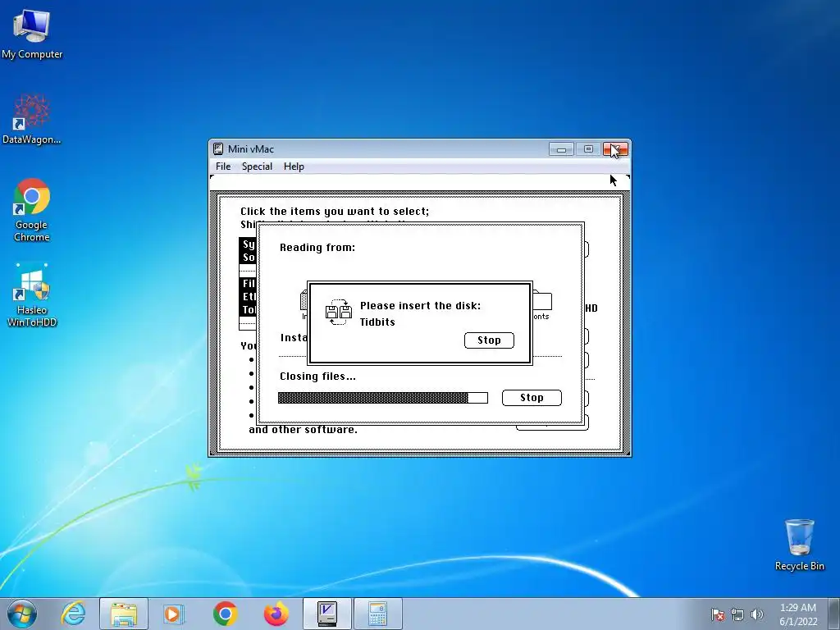Screen dimensions: 840x630
Task: Minimize the Mini vMac window
Action: (x=561, y=149)
